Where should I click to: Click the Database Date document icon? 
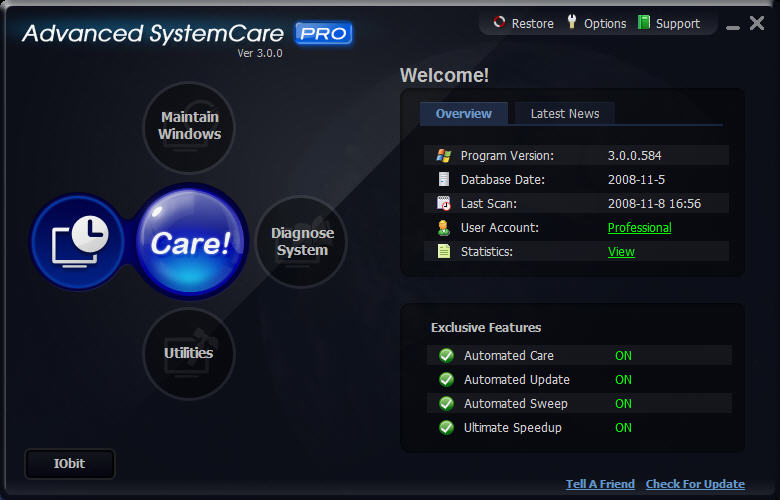click(x=444, y=179)
